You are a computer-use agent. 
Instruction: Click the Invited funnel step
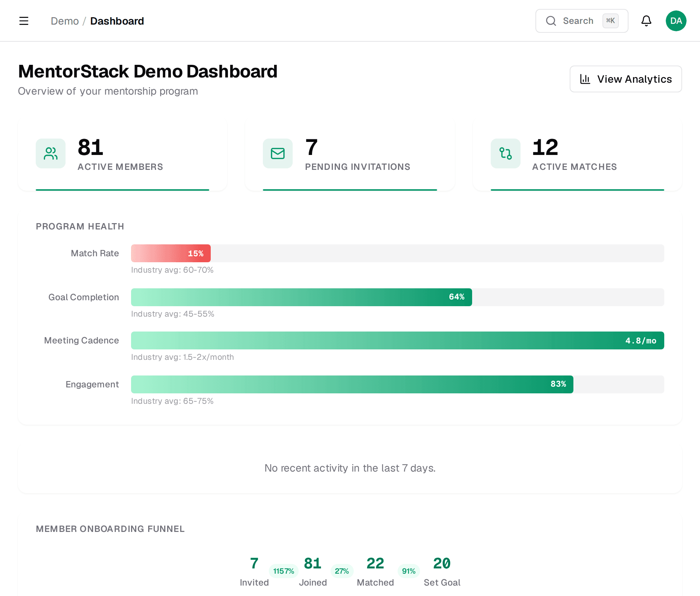pyautogui.click(x=254, y=571)
